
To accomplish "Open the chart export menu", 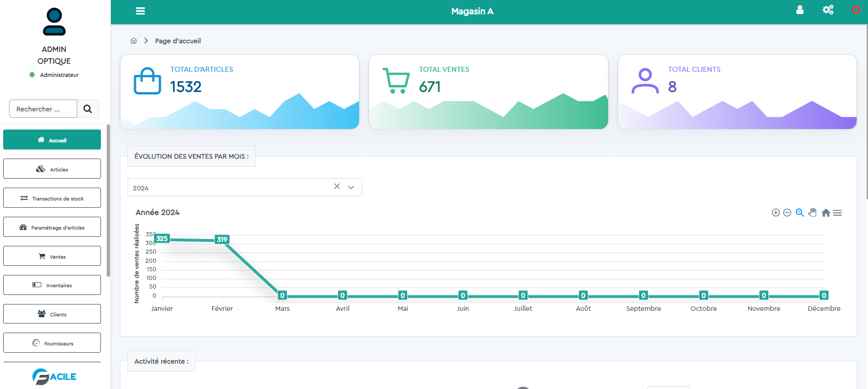I will click(838, 213).
